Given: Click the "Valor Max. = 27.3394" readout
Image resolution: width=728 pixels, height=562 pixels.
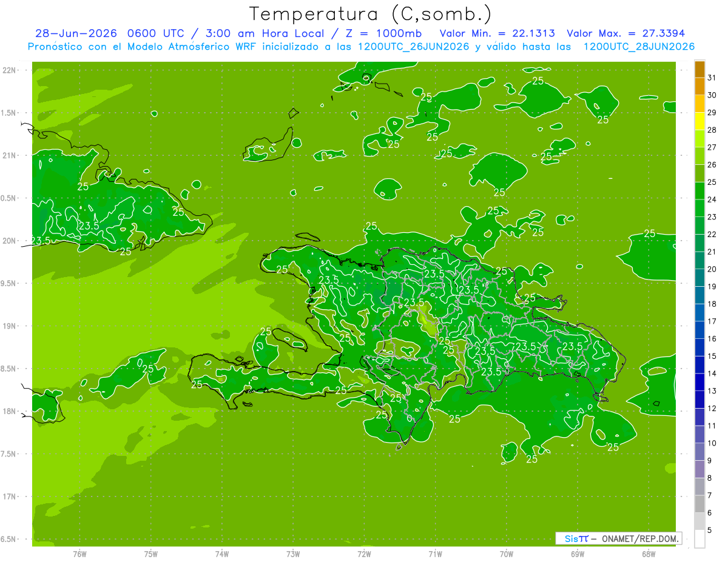Looking at the screenshot, I should (625, 33).
